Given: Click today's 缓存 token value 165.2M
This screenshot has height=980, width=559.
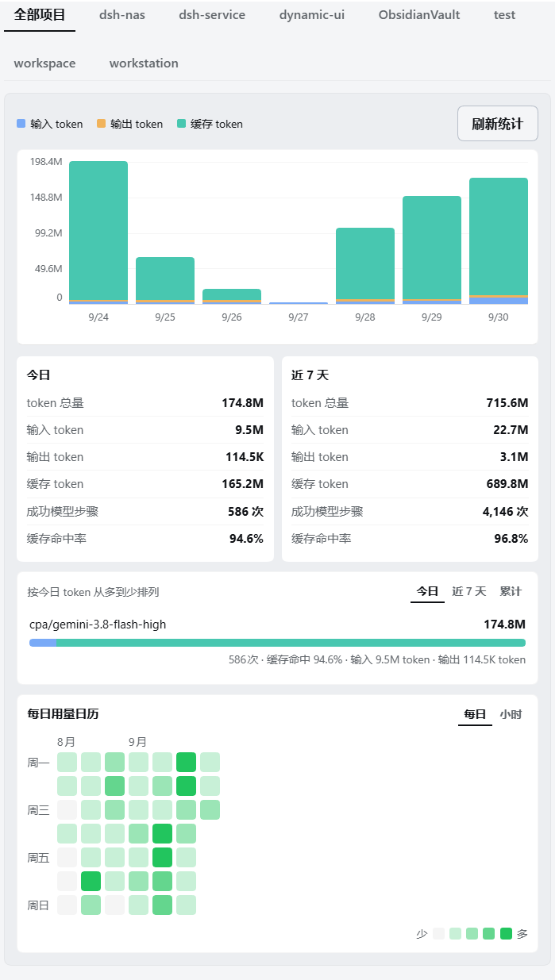Looking at the screenshot, I should point(242,484).
